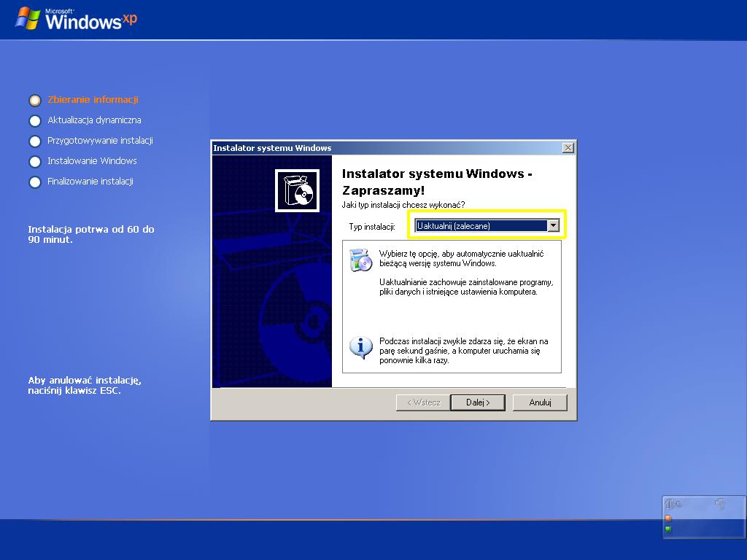Click the Aktualizacja dynamiczna text label
The image size is (747, 560).
(94, 120)
